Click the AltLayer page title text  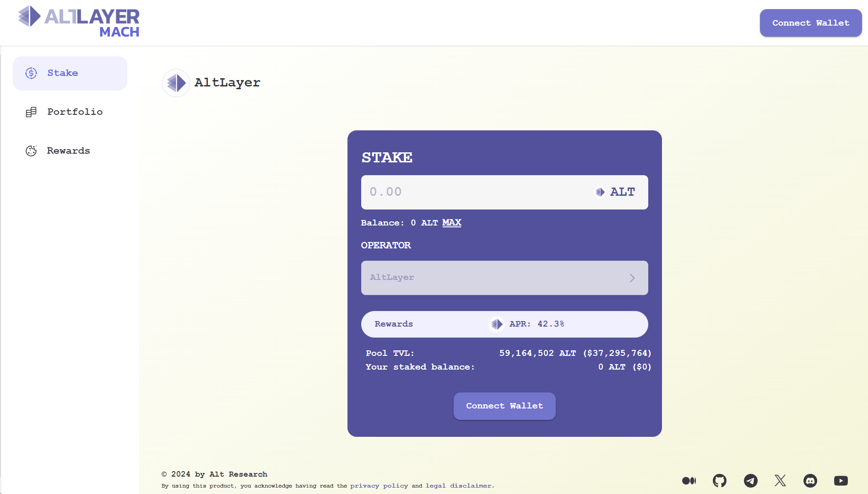pyautogui.click(x=228, y=83)
